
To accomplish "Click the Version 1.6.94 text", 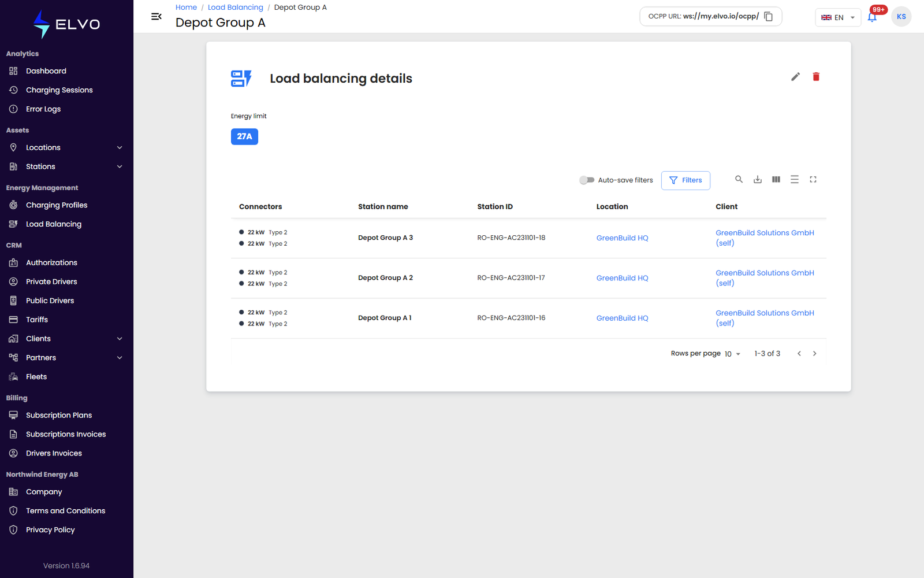I will (66, 566).
